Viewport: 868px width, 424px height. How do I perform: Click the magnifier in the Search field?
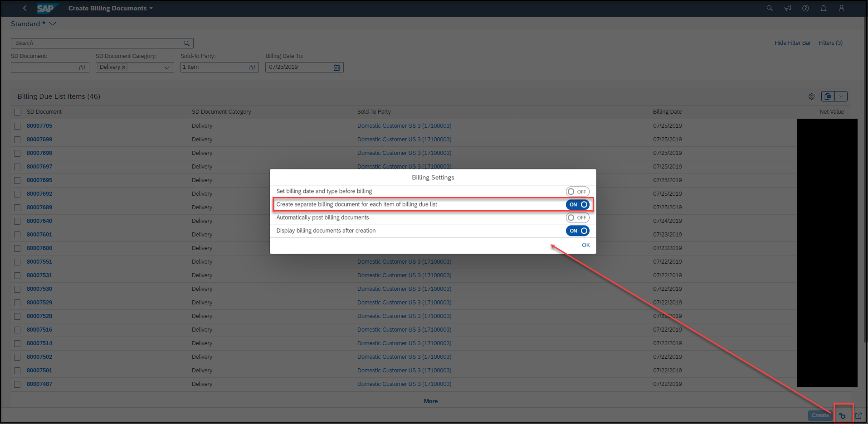[x=186, y=43]
